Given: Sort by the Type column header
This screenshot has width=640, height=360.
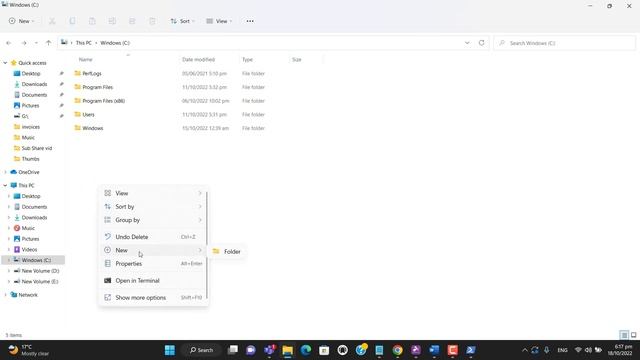Looking at the screenshot, I should pyautogui.click(x=247, y=60).
